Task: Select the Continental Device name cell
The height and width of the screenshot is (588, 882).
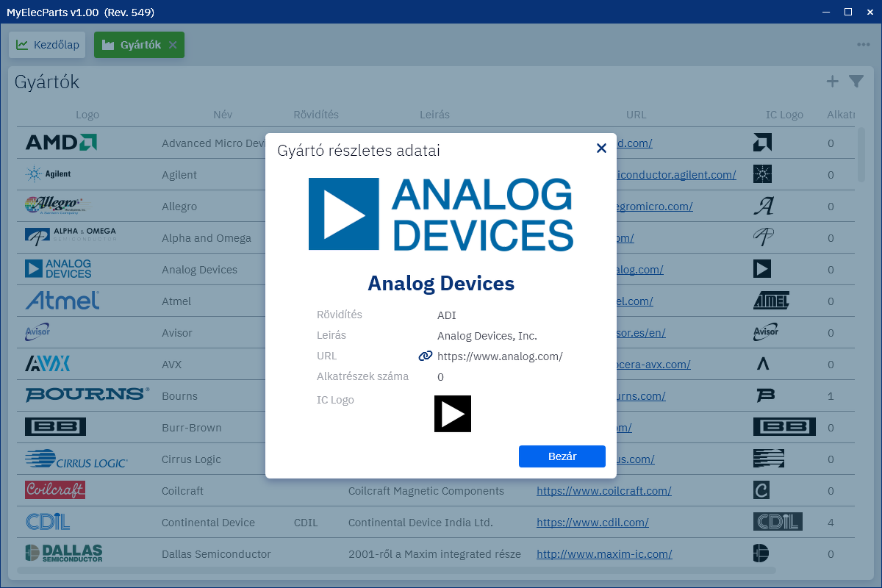Action: tap(208, 522)
